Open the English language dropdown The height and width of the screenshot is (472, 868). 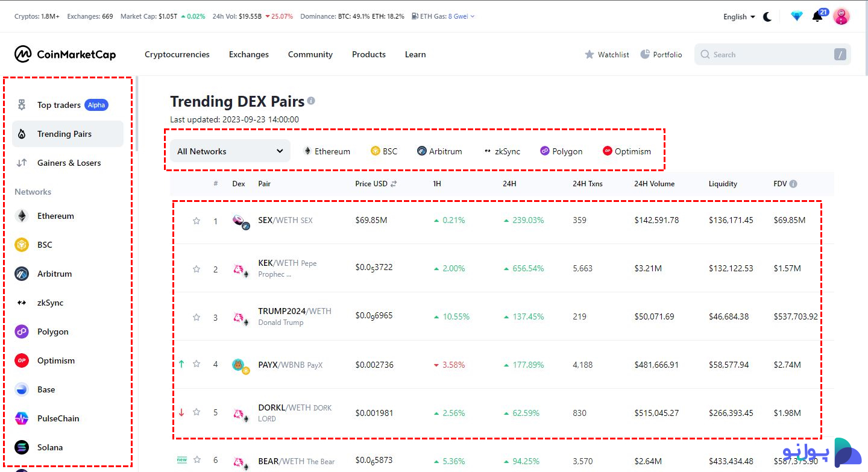click(x=739, y=17)
